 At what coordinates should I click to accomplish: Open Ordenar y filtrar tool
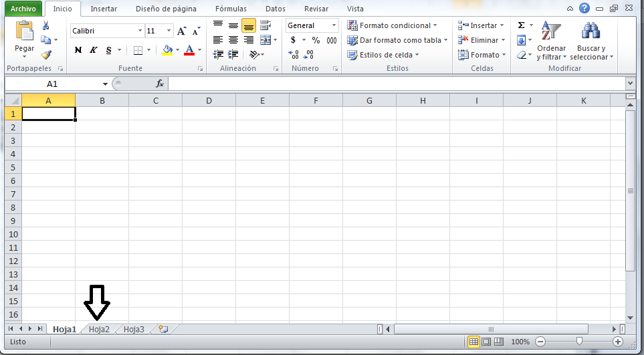(551, 40)
